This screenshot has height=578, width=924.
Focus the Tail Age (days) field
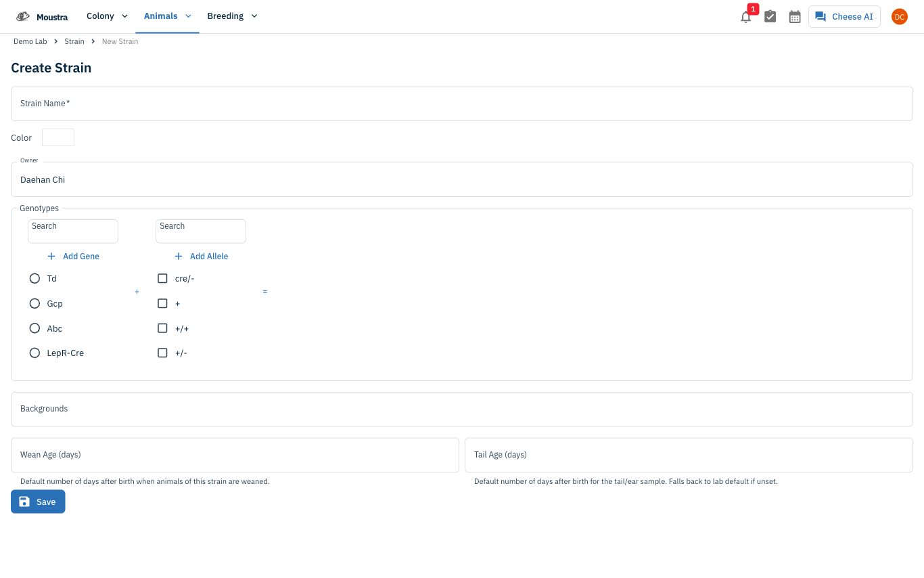[x=689, y=455]
